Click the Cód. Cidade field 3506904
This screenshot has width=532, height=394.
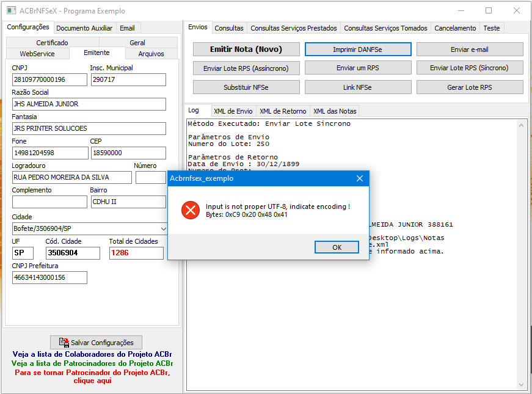tap(73, 253)
